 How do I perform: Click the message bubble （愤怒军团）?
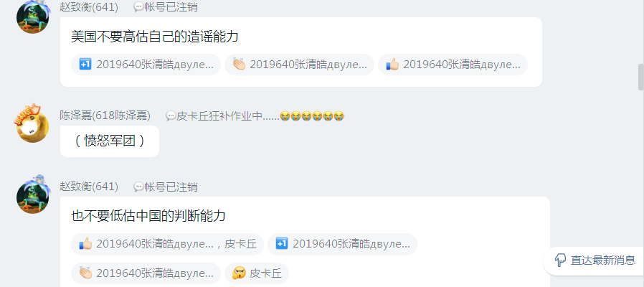pos(110,141)
